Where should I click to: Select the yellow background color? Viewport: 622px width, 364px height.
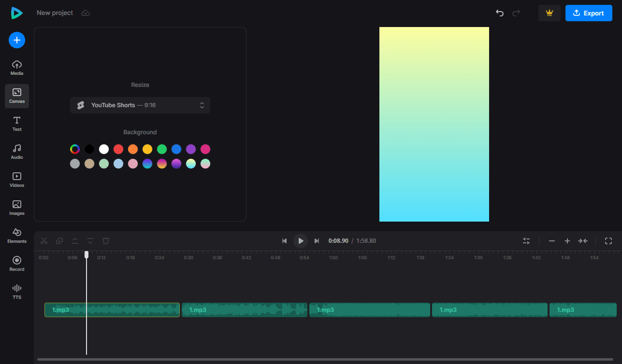click(x=147, y=149)
